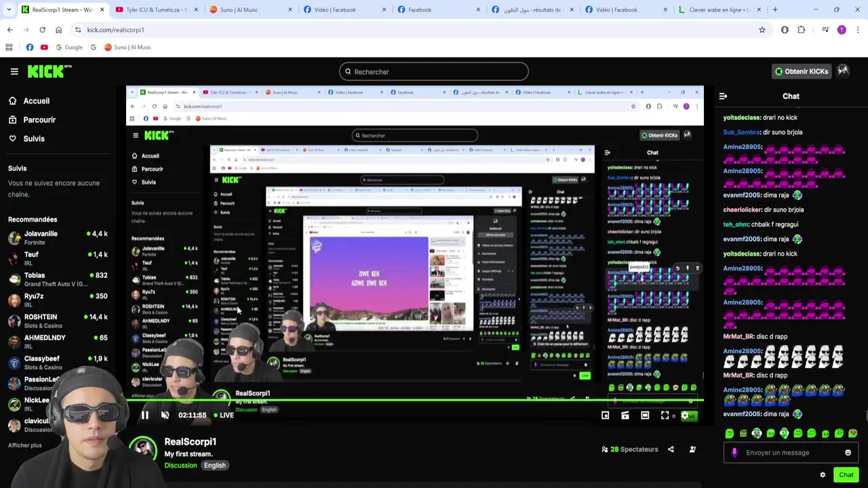The width and height of the screenshot is (868, 488).
Task: Open a new browser tab
Action: (775, 9)
